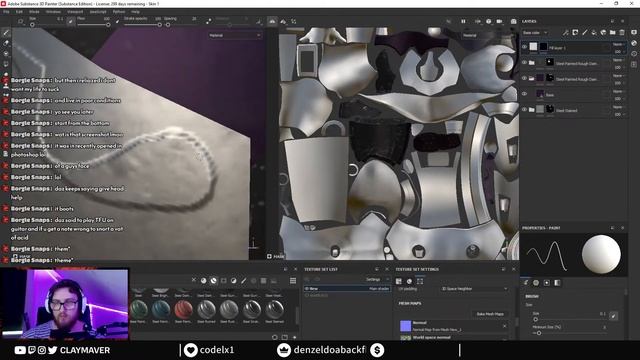Click the video camera icon in toolbar
640x360 pixels.
500,21
